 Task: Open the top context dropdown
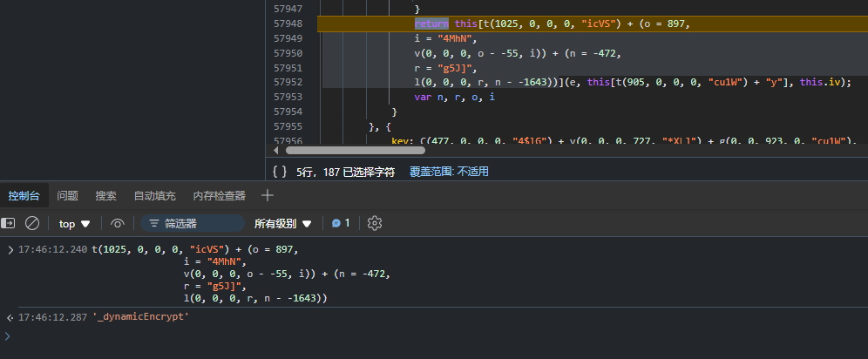74,223
